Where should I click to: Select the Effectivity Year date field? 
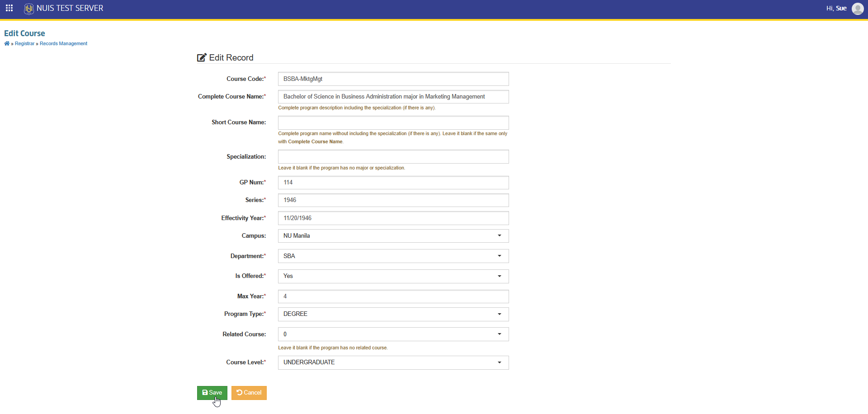(x=393, y=218)
